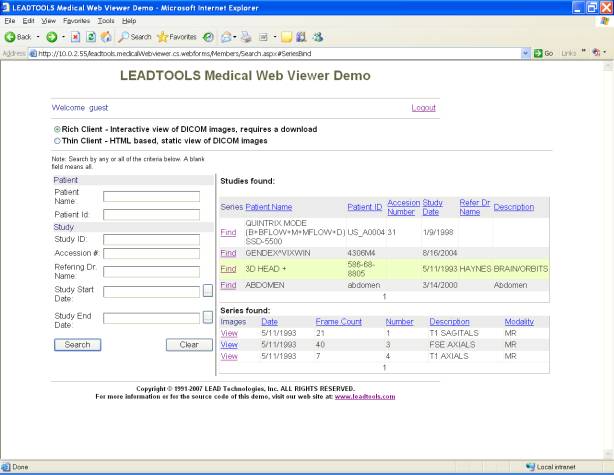The image size is (614, 475).
Task: Sort studies by the Study Date header
Action: click(x=432, y=207)
